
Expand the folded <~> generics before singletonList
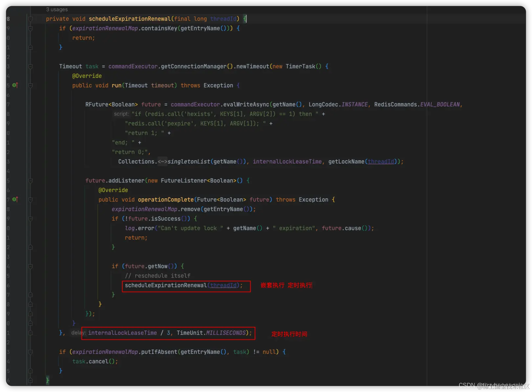[163, 162]
